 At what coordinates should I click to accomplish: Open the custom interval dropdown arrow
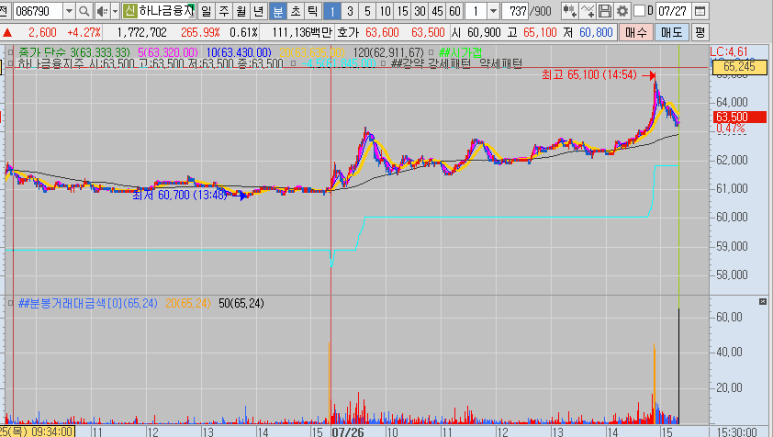point(493,11)
